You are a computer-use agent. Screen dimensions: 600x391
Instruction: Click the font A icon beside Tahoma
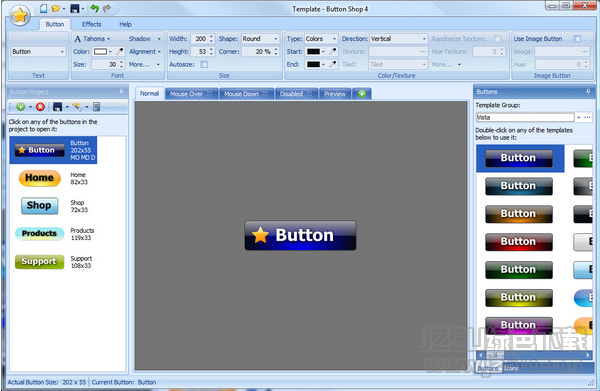(78, 39)
